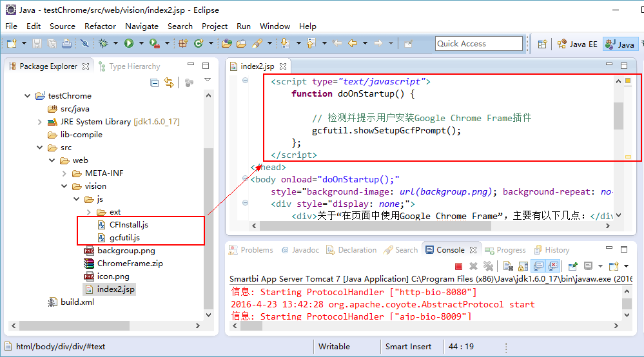Image resolution: width=644 pixels, height=357 pixels.
Task: Open the Project menu
Action: (x=215, y=26)
